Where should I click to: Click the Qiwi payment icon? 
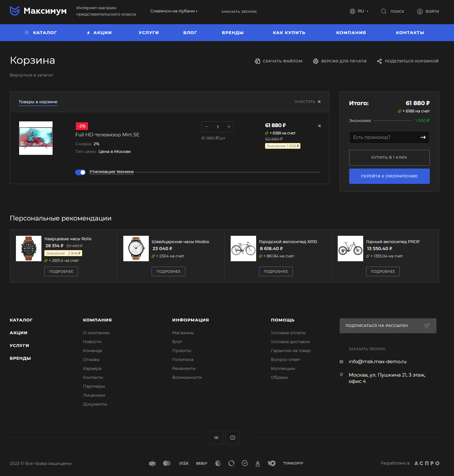click(x=231, y=463)
